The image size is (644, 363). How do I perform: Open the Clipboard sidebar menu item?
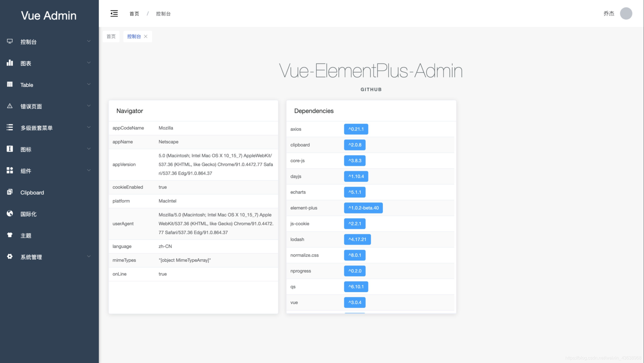(49, 192)
